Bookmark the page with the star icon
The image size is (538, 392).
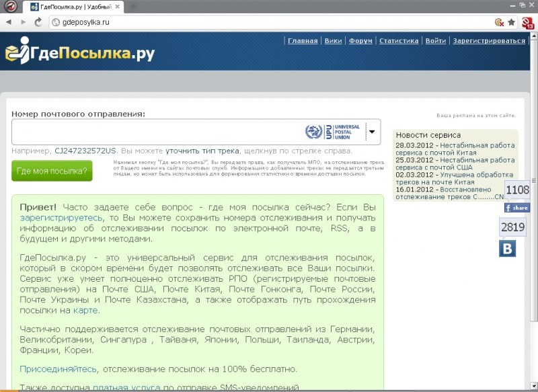coord(511,22)
